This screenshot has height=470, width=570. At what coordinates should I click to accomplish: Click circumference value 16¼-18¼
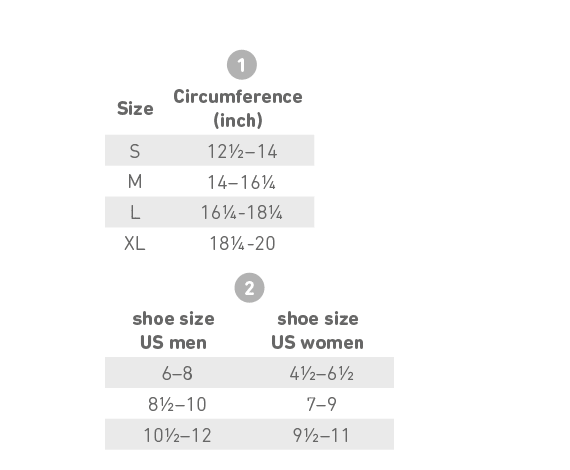(242, 212)
